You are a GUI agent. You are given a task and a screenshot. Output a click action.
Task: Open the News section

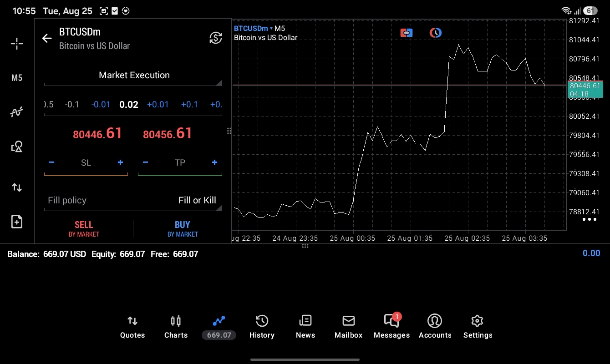coord(305,327)
